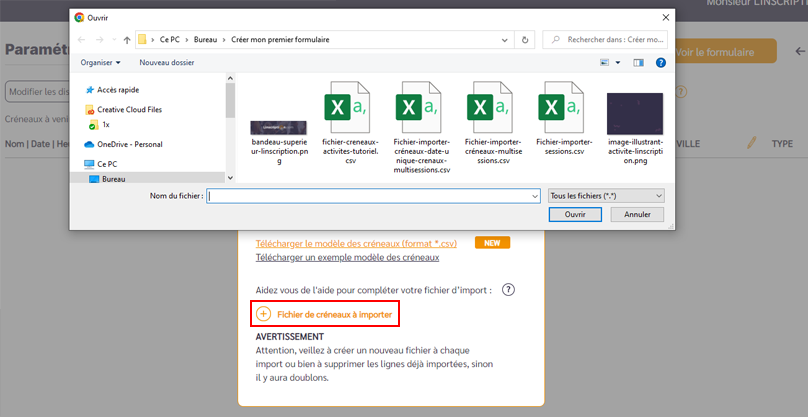Click the up-one-level arrow in navigation
The height and width of the screenshot is (417, 808).
126,40
